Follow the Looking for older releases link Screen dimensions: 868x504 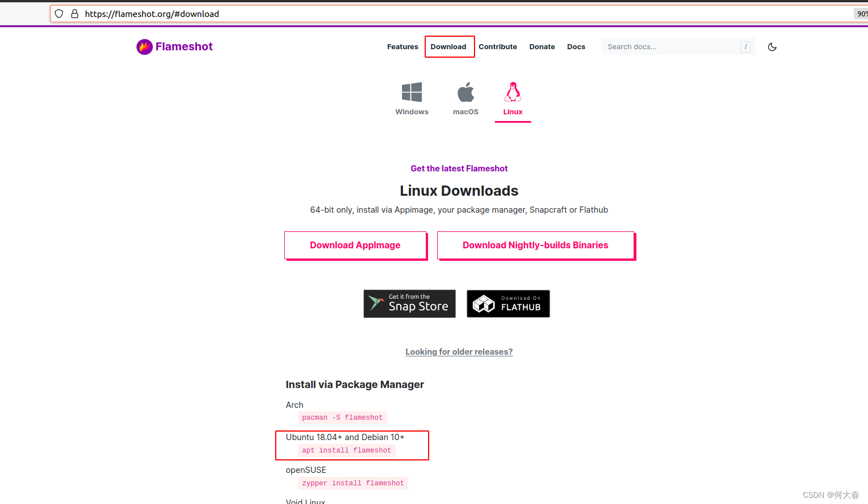[459, 352]
